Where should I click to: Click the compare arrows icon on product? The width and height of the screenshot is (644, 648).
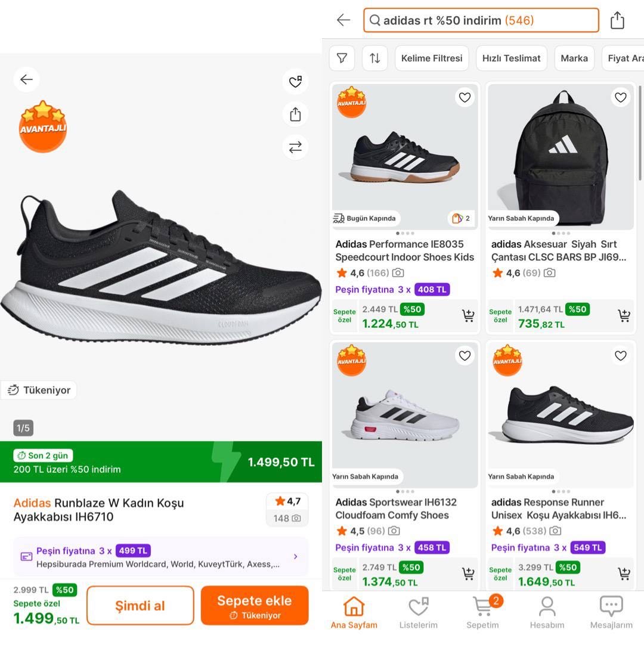(295, 147)
